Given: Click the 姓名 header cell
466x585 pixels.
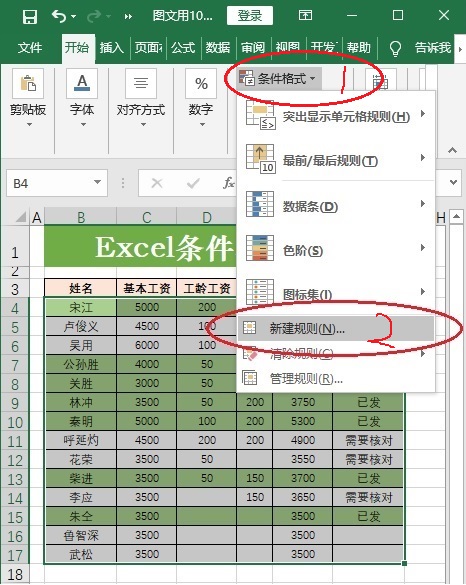Looking at the screenshot, I should point(81,288).
